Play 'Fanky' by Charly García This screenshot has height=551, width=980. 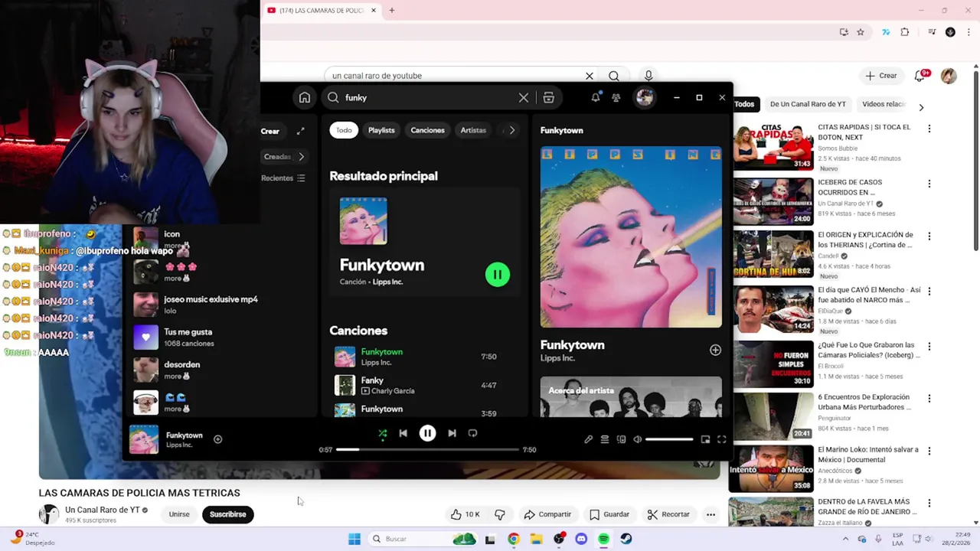[345, 385]
